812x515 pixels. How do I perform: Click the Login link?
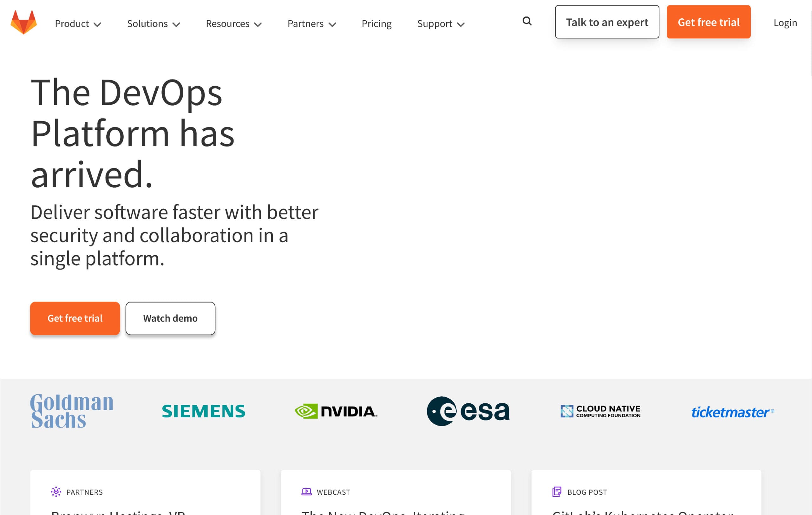785,23
